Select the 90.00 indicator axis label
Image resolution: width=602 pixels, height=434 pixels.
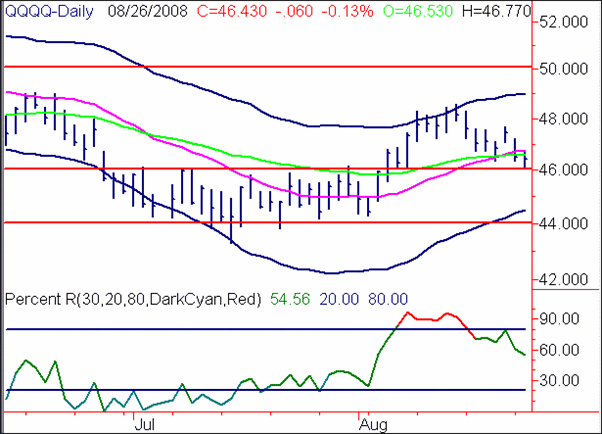pos(559,319)
